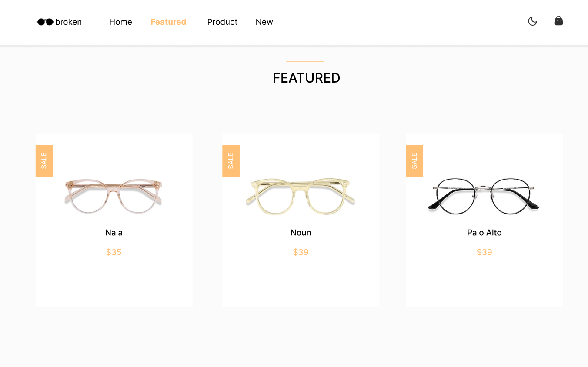Click the Nala product name link

[114, 232]
